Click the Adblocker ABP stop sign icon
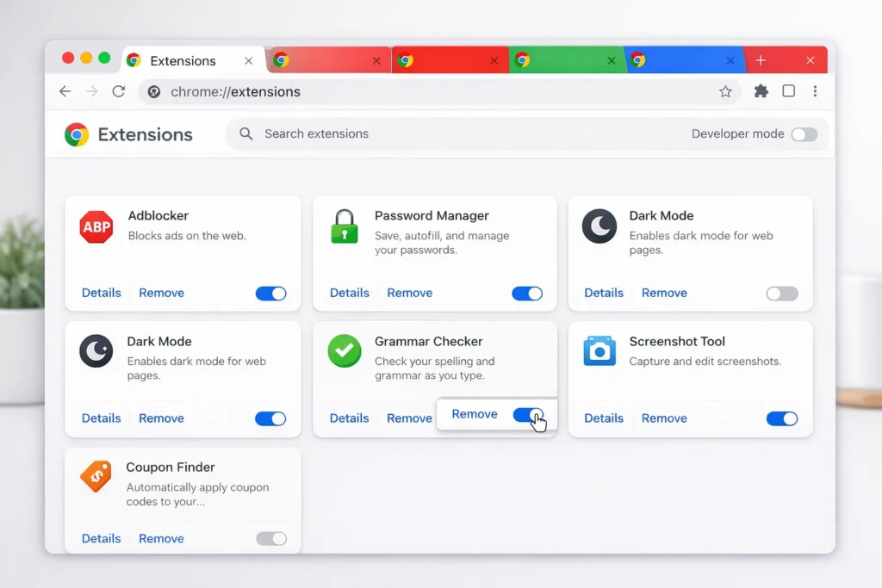Screen dimensions: 882x588 (96, 227)
